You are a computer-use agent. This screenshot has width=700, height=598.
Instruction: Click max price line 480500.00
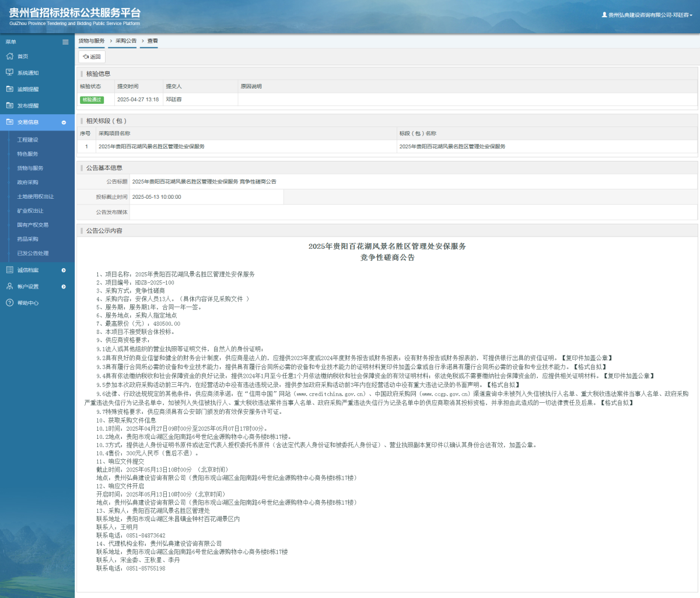(138, 323)
